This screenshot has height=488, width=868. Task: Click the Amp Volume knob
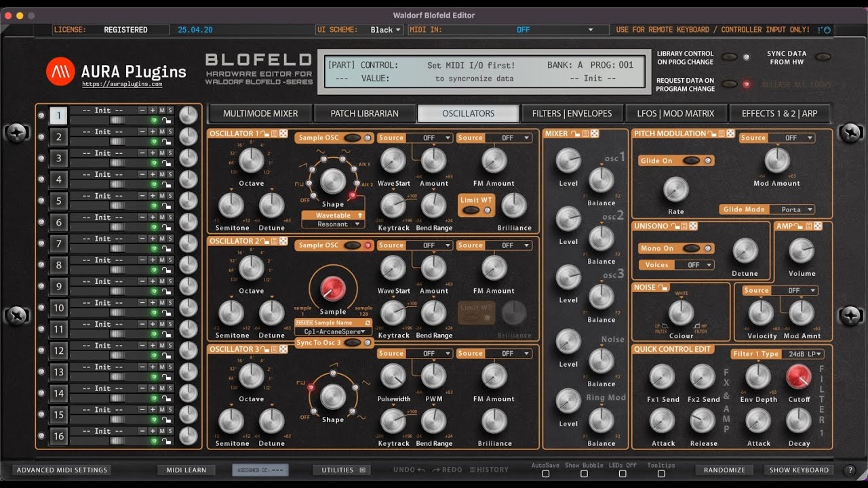pos(802,251)
